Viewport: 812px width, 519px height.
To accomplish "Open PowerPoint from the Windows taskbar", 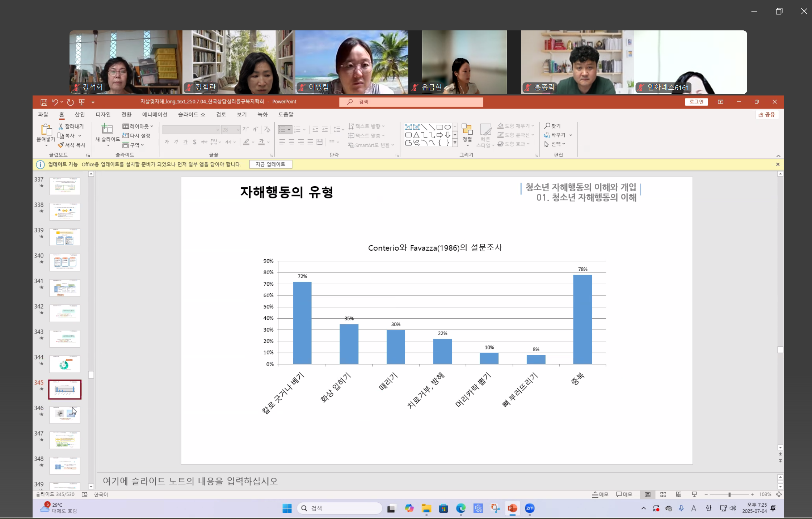I will [512, 509].
